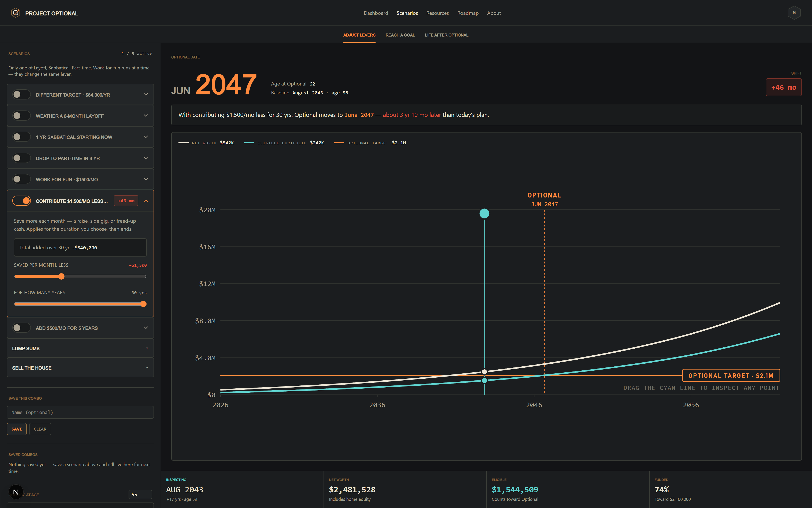Turn on 1 Yr Sabbatical Starting Now
The height and width of the screenshot is (508, 812).
coord(22,137)
